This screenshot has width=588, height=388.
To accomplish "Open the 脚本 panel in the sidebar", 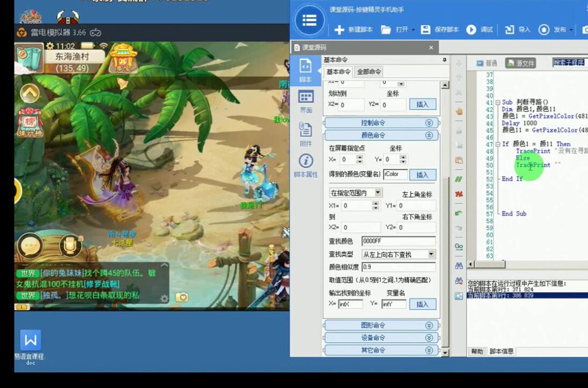I will tap(306, 68).
